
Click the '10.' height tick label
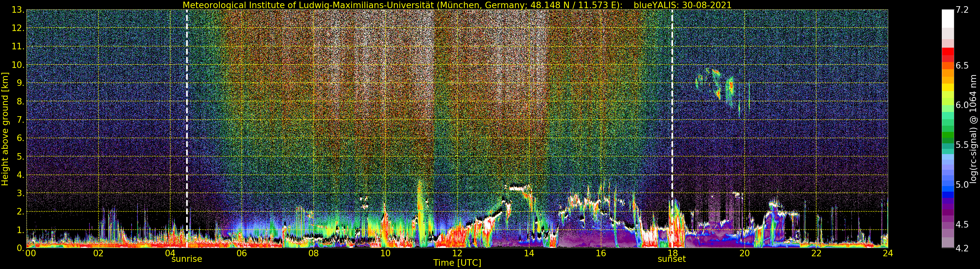(x=18, y=65)
